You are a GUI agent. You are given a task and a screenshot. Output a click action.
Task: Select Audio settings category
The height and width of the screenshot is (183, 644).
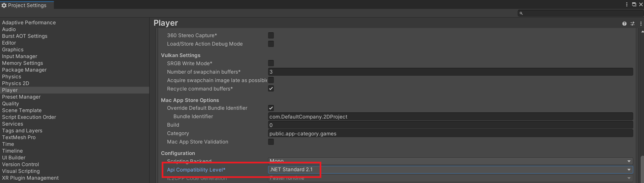coord(9,29)
